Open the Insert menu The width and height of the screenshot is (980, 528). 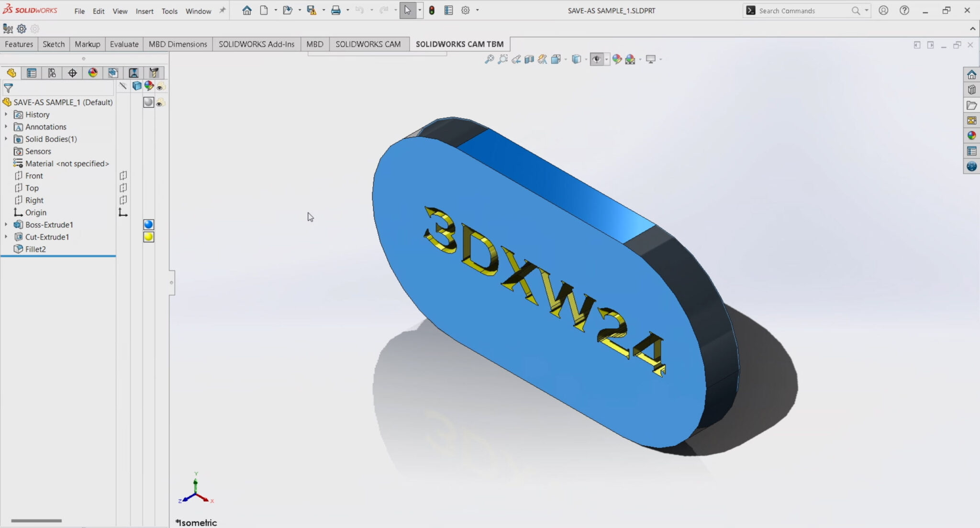pyautogui.click(x=145, y=11)
